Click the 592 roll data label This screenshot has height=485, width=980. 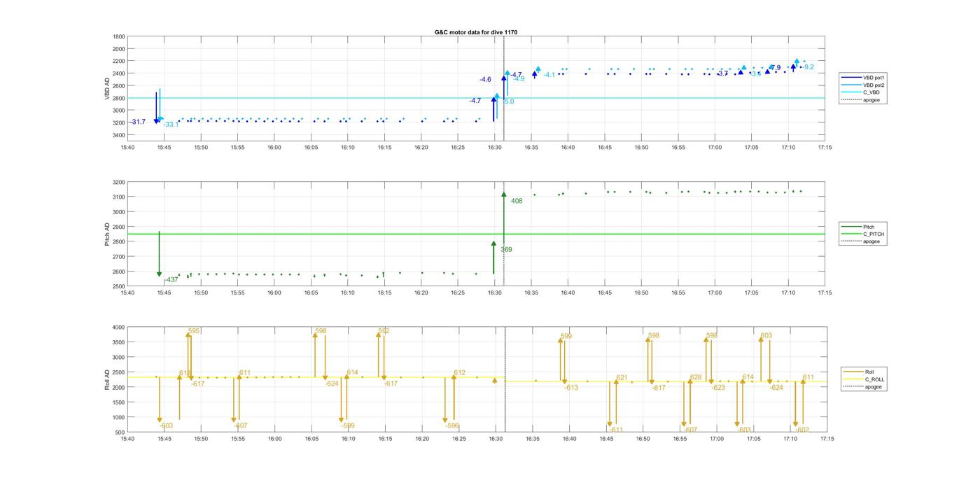[x=384, y=331]
